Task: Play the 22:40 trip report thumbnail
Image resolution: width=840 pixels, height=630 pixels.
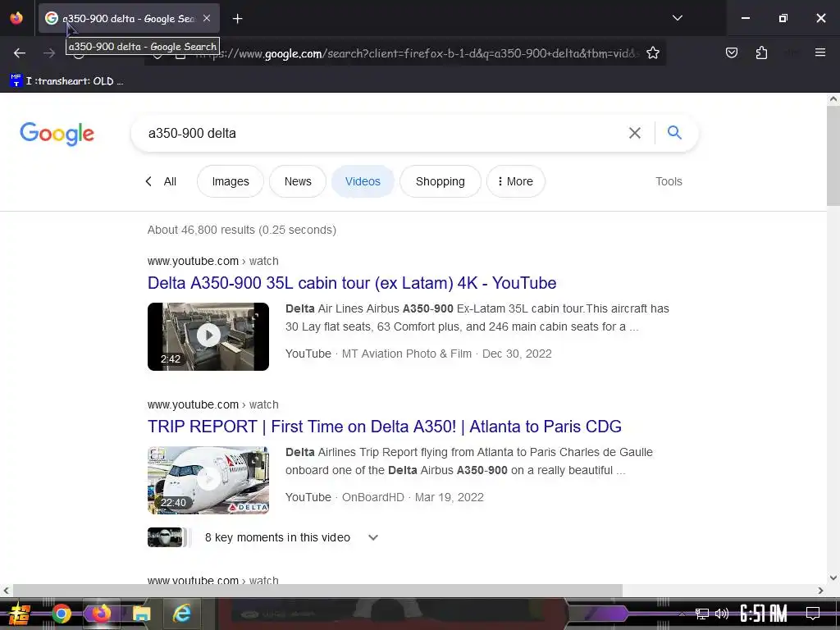Action: point(208,480)
